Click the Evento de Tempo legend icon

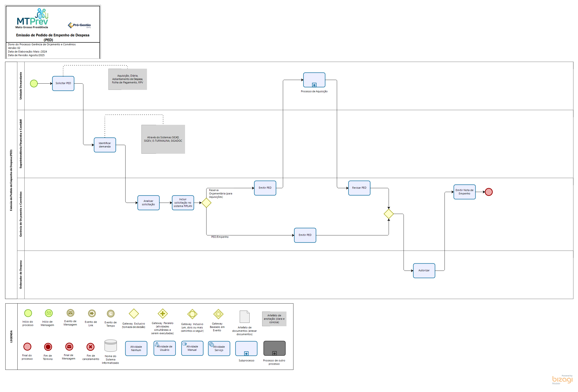pos(111,313)
